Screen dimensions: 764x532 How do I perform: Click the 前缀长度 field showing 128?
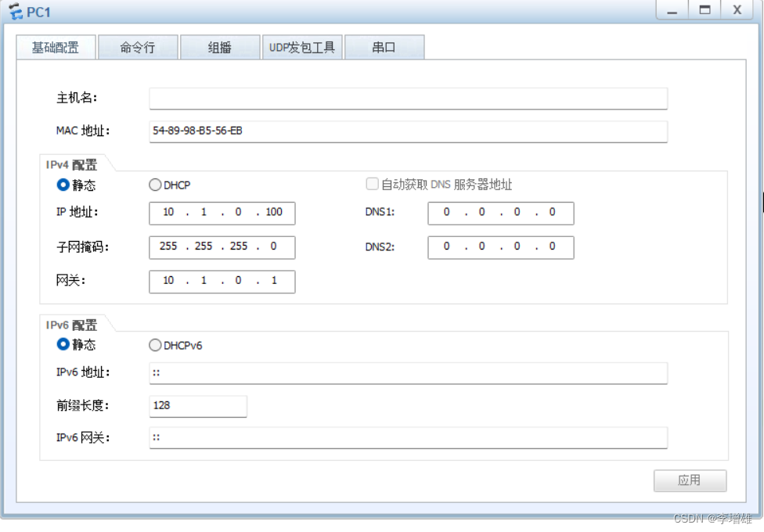[198, 406]
